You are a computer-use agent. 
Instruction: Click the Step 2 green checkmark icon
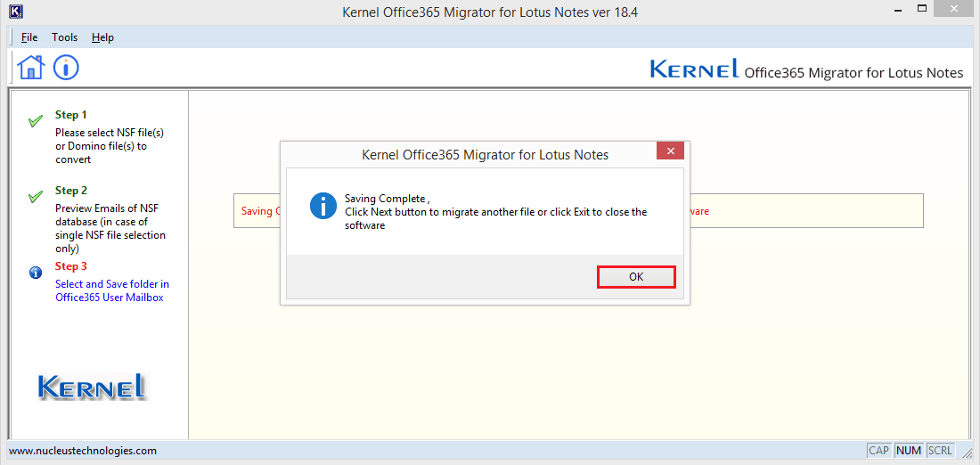point(36,197)
